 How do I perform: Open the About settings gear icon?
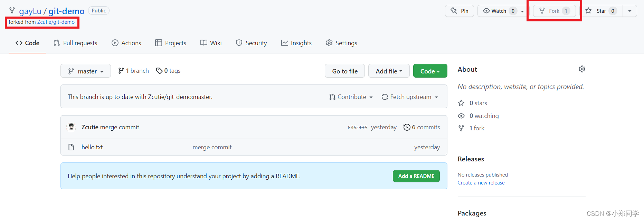582,69
